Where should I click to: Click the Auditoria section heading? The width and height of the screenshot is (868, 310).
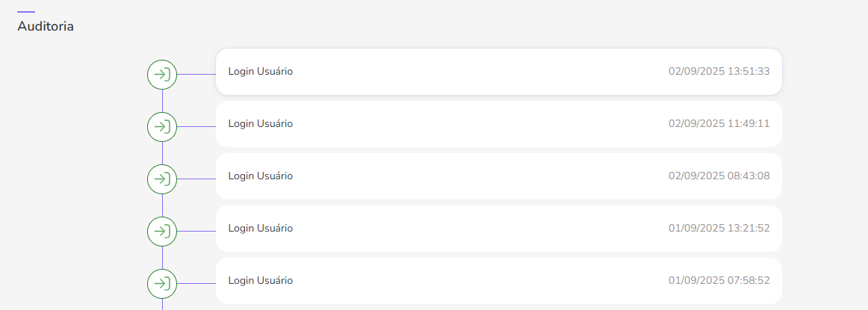[46, 27]
